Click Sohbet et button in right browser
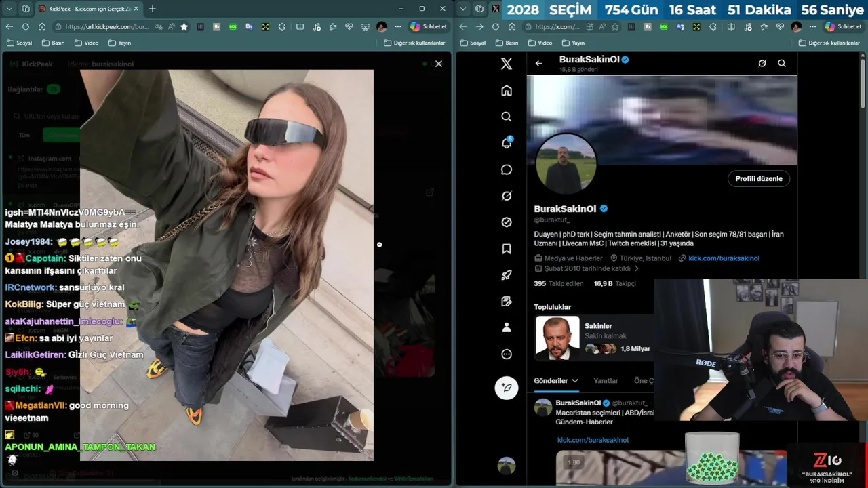Image resolution: width=868 pixels, height=488 pixels. click(x=844, y=26)
